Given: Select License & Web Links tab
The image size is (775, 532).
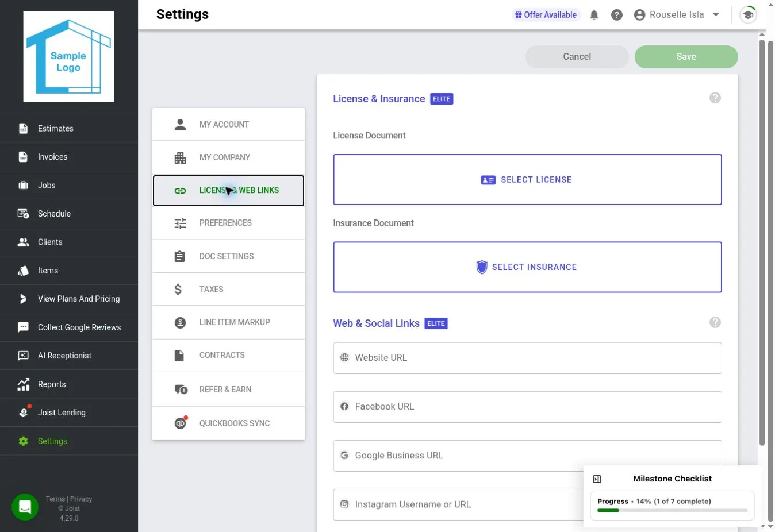Looking at the screenshot, I should pos(228,190).
